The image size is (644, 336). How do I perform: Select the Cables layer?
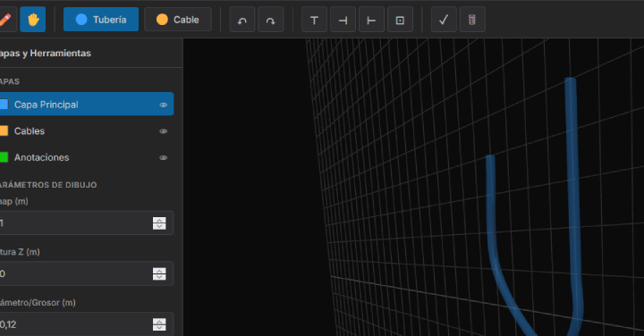86,130
